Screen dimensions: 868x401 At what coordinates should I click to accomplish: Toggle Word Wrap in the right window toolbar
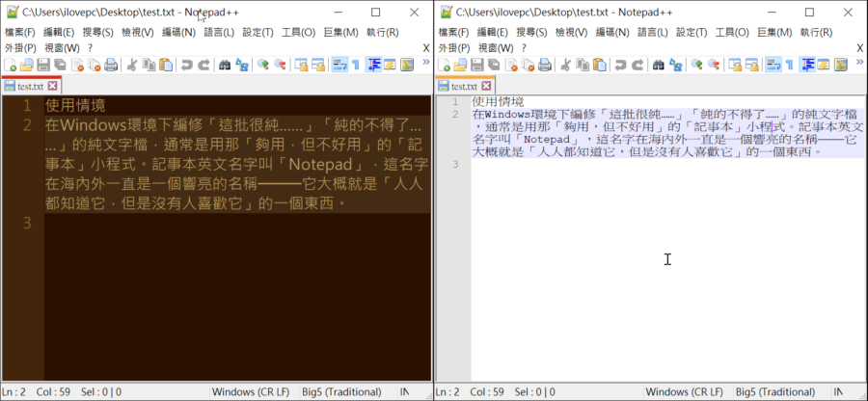pos(773,66)
